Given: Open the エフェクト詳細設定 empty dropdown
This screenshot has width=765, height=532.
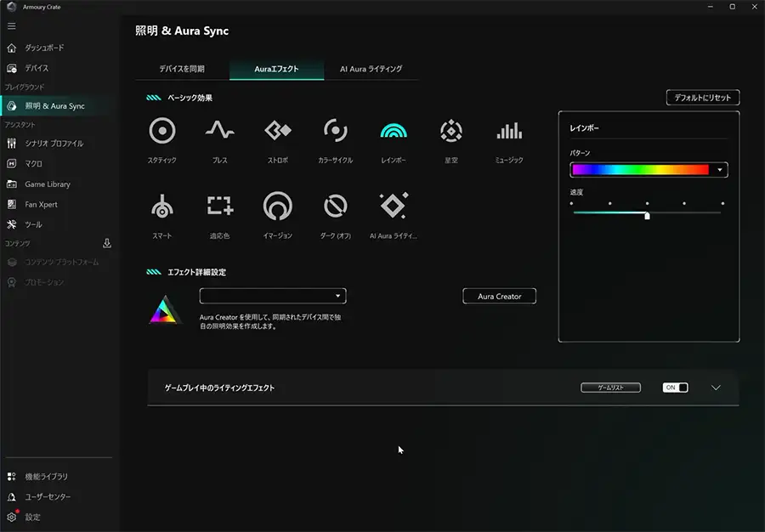Looking at the screenshot, I should [x=273, y=296].
